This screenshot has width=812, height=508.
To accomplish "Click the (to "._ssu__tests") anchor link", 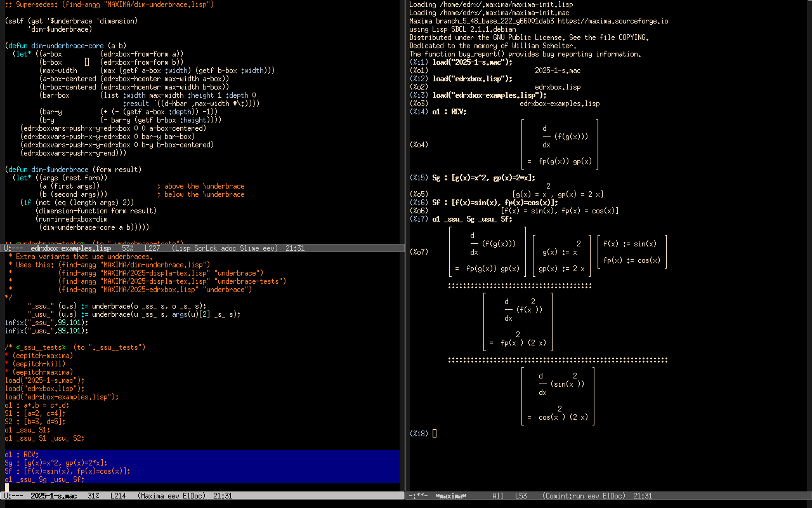I will coord(109,347).
